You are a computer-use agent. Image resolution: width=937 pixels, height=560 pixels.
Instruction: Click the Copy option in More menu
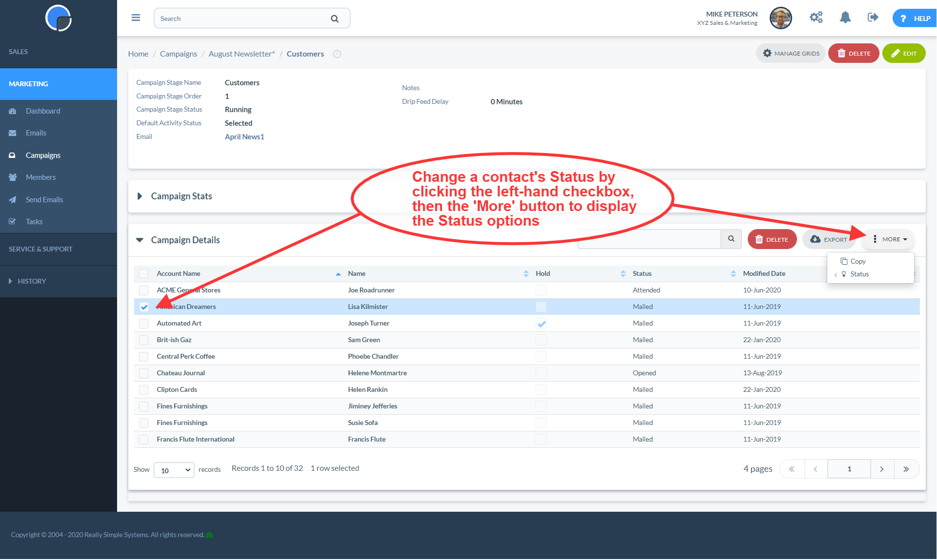[858, 261]
